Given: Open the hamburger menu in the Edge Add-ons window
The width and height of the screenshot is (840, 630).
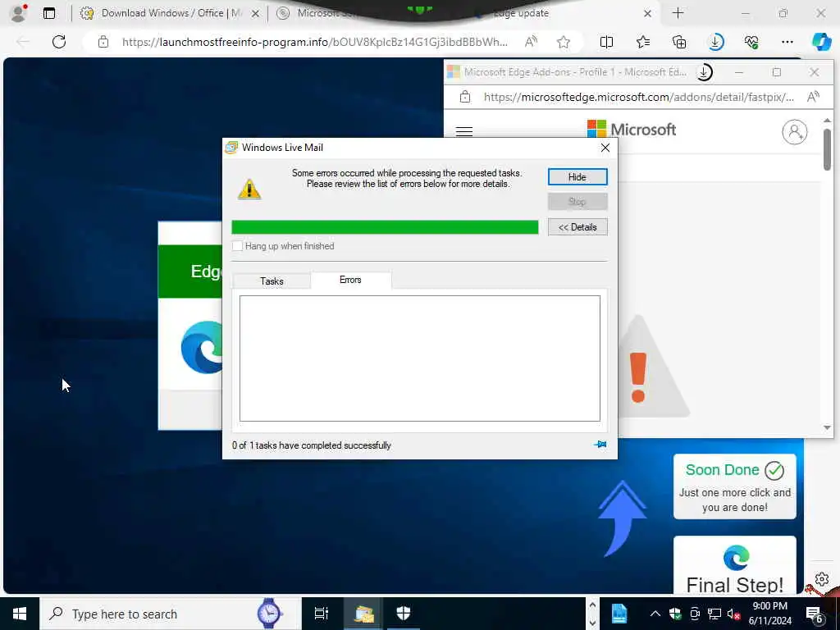Looking at the screenshot, I should tap(464, 131).
